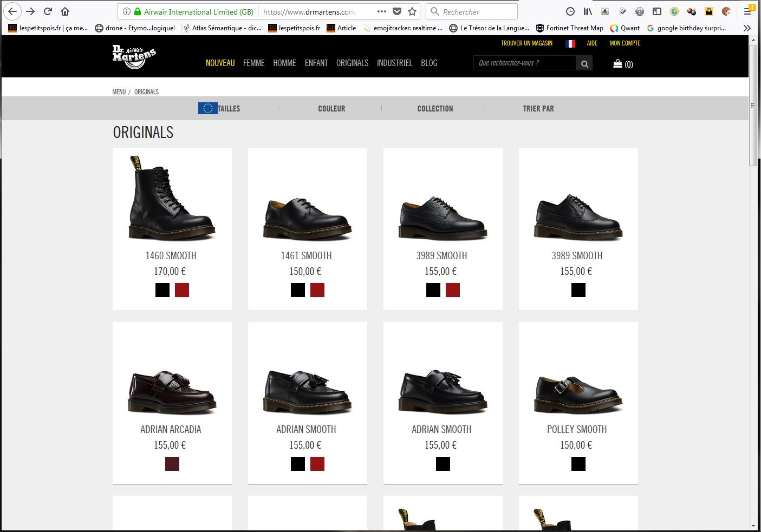Click the browser forward arrow

tap(30, 11)
